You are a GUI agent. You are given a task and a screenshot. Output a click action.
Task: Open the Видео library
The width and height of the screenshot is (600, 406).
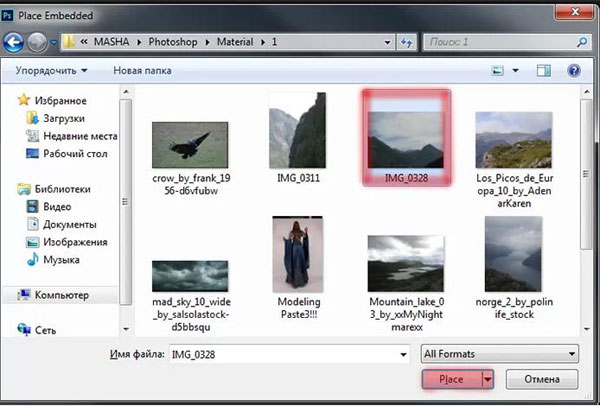pos(57,207)
